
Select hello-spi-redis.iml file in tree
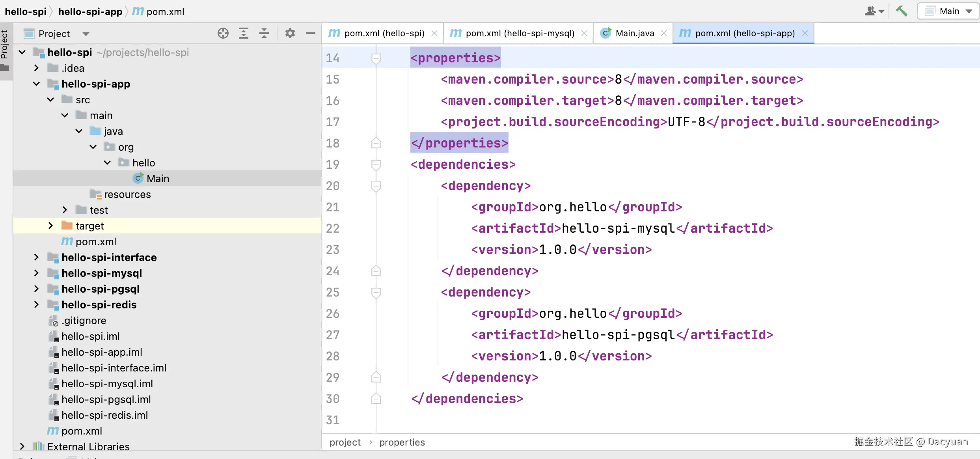click(x=104, y=415)
